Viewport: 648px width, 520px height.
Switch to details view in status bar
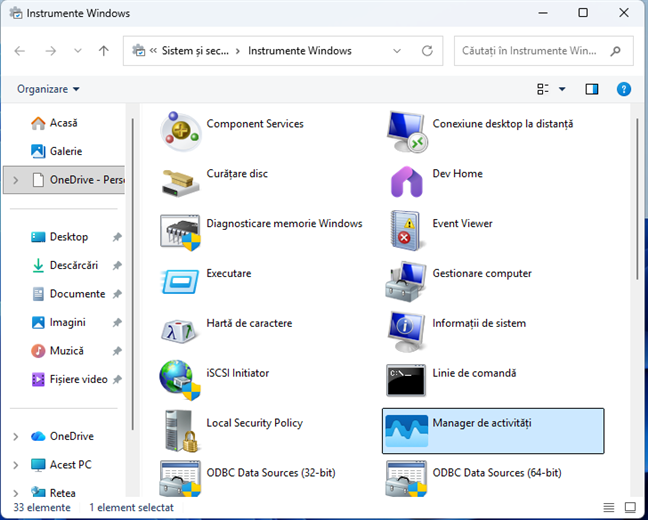[x=609, y=507]
